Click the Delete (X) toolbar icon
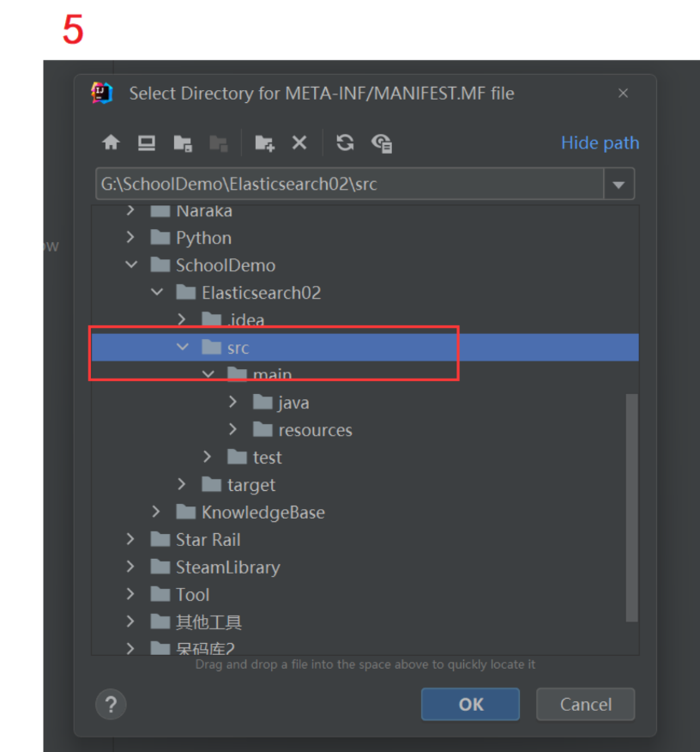This screenshot has width=700, height=752. pos(299,143)
